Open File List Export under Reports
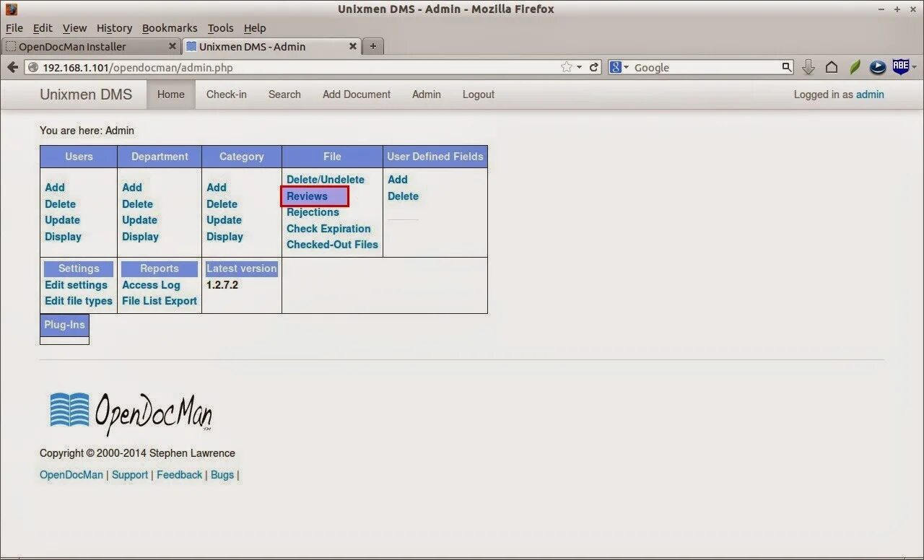The width and height of the screenshot is (924, 560). click(x=160, y=301)
